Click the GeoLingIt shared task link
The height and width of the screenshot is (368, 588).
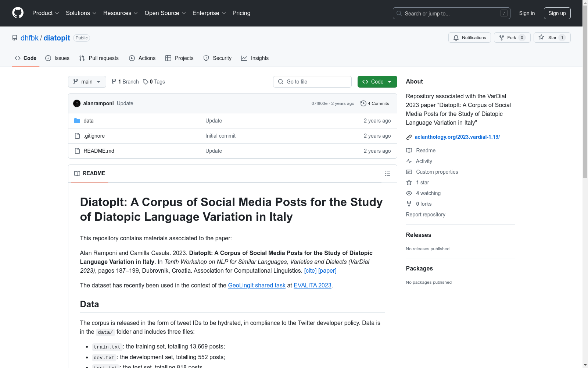(257, 285)
